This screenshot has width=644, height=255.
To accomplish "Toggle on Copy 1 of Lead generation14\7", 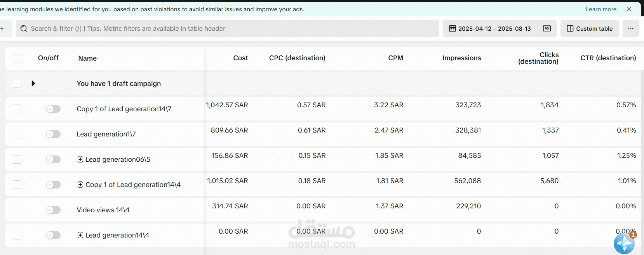I will click(x=53, y=109).
